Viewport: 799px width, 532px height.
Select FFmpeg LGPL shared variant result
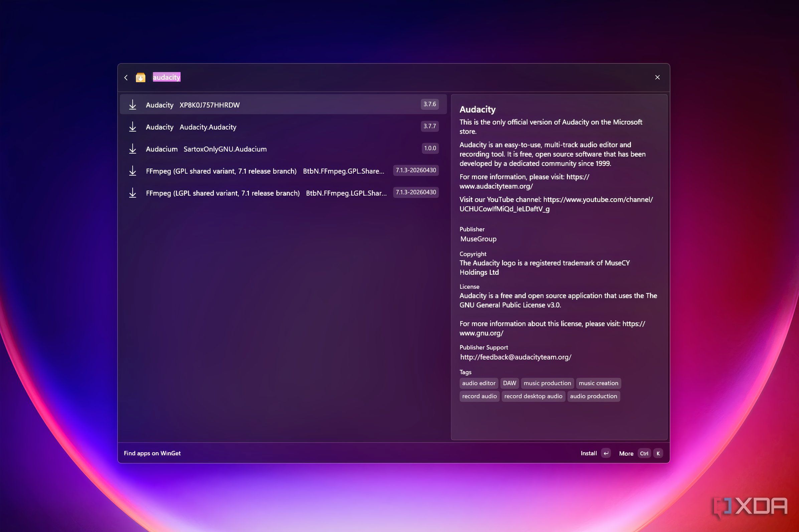[283, 193]
